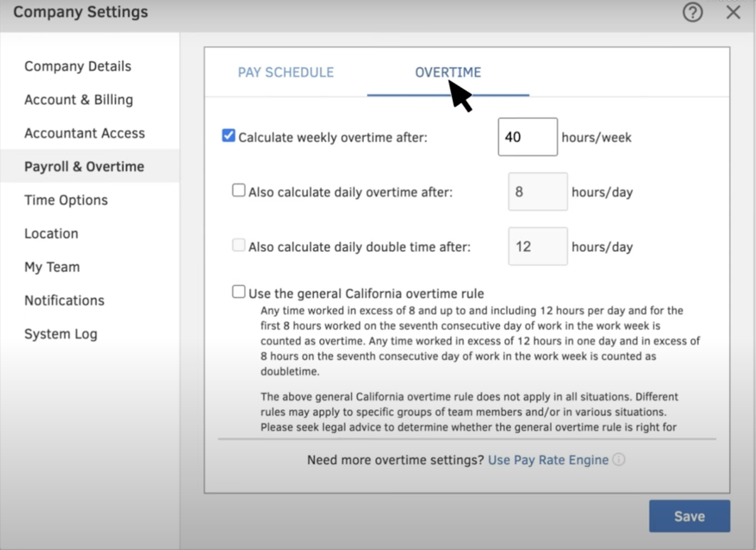
Task: Go to Accountant Access
Action: click(85, 133)
